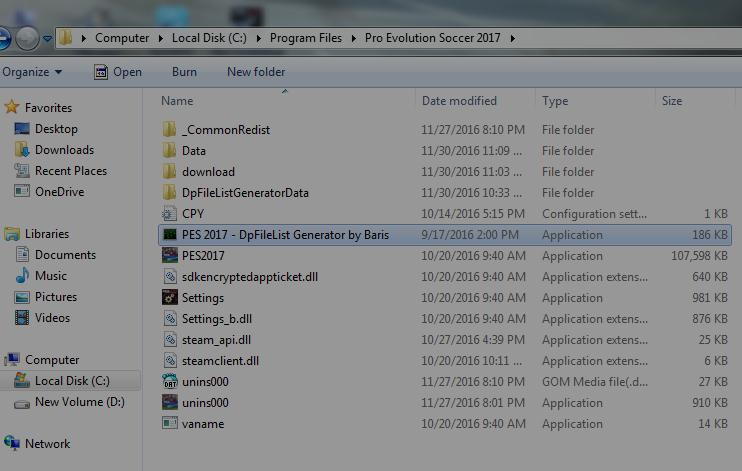The image size is (742, 471).
Task: Open the Documents library
Action: (65, 255)
